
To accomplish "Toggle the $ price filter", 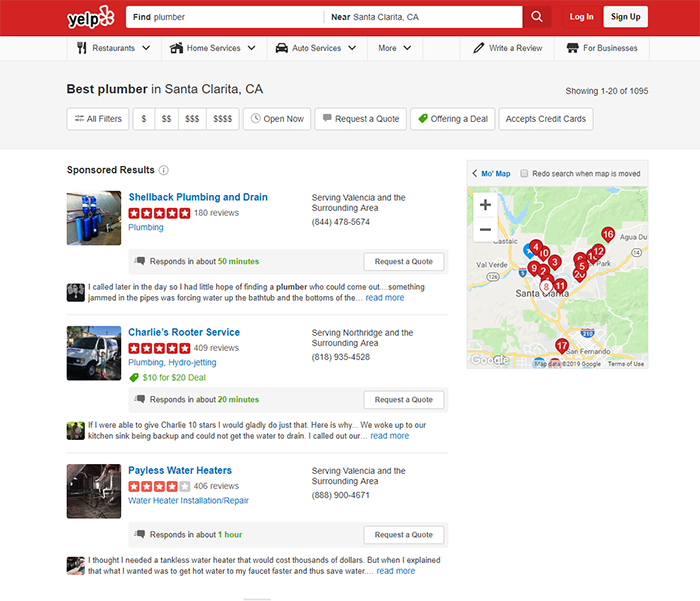I will 144,119.
